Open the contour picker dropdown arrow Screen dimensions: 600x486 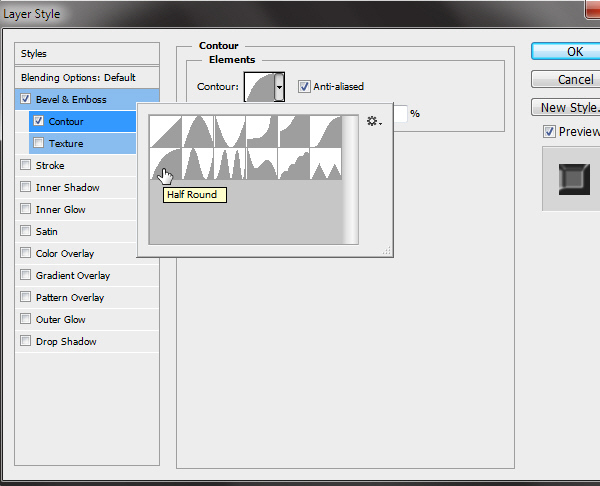(x=280, y=88)
